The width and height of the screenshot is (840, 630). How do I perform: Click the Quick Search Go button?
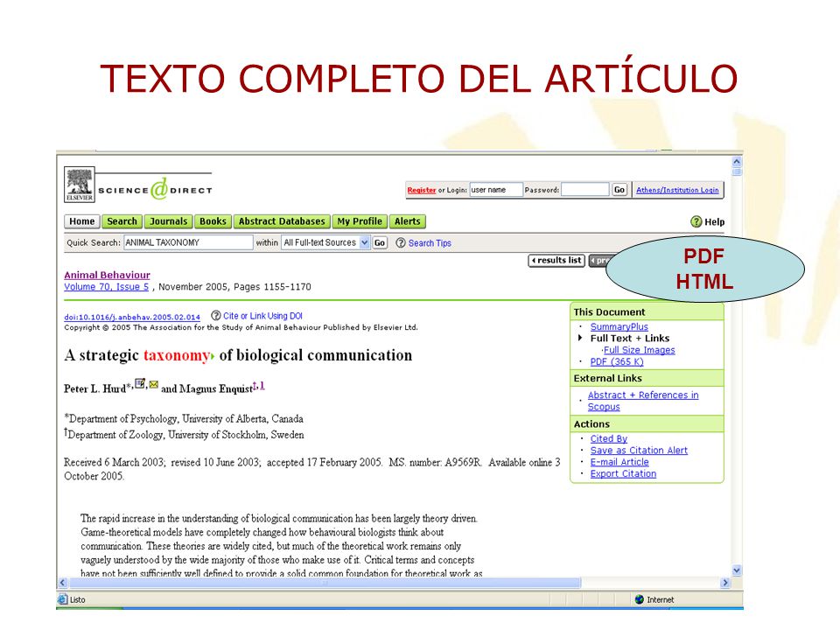(379, 242)
